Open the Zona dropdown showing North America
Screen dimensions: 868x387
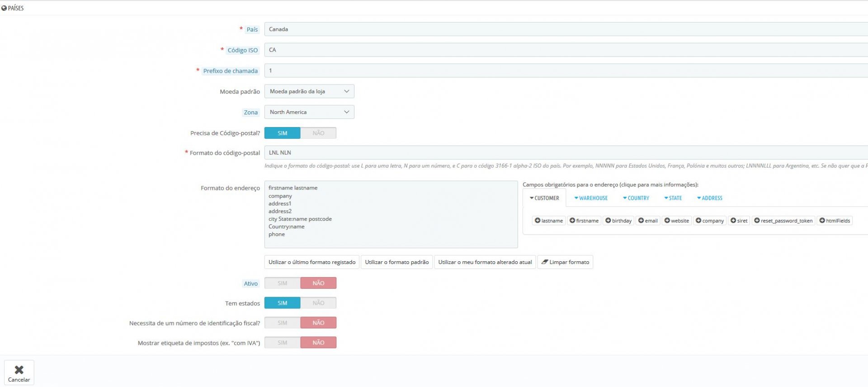coord(309,112)
